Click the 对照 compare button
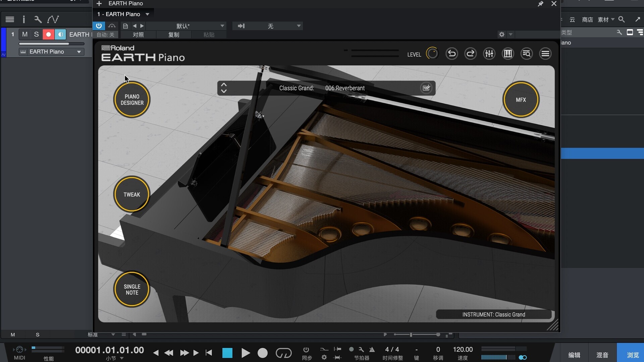The width and height of the screenshot is (644, 362). 138,35
